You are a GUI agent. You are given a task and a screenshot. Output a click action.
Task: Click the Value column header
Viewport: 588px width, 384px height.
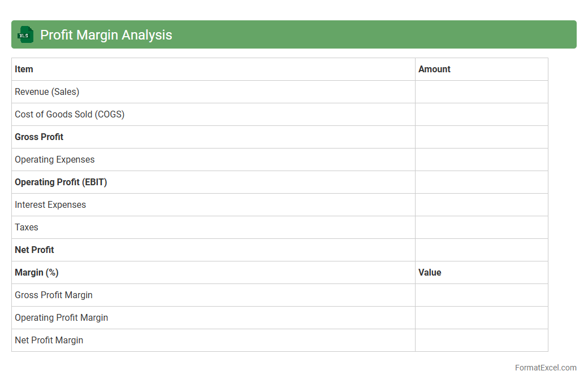click(430, 273)
